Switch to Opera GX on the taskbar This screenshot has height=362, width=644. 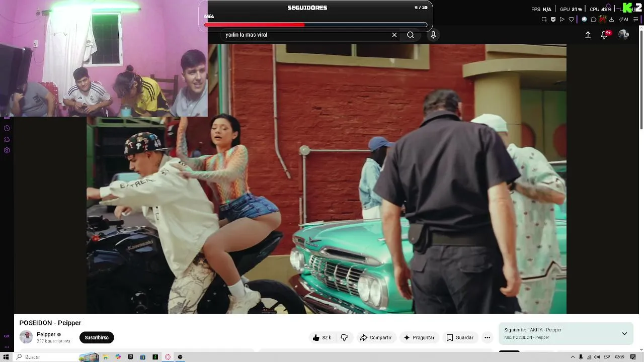pos(168,357)
